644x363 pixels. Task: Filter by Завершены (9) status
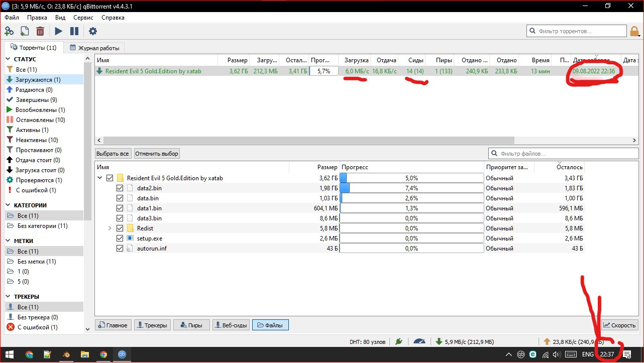coord(45,99)
